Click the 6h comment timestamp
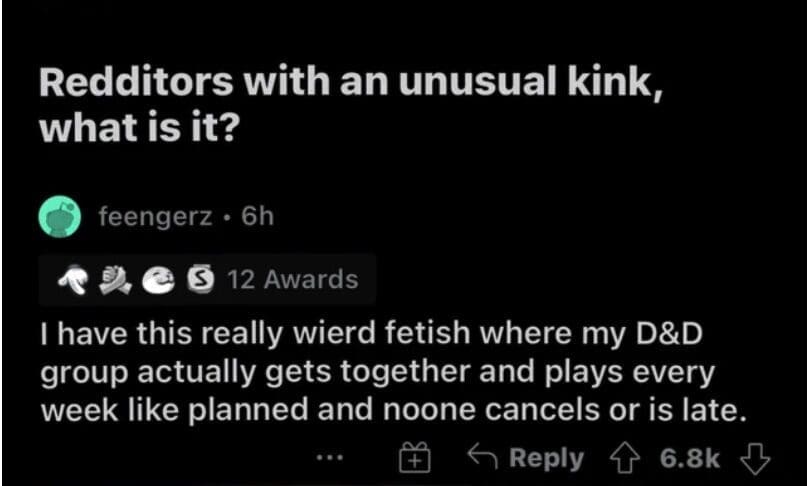 [x=258, y=217]
